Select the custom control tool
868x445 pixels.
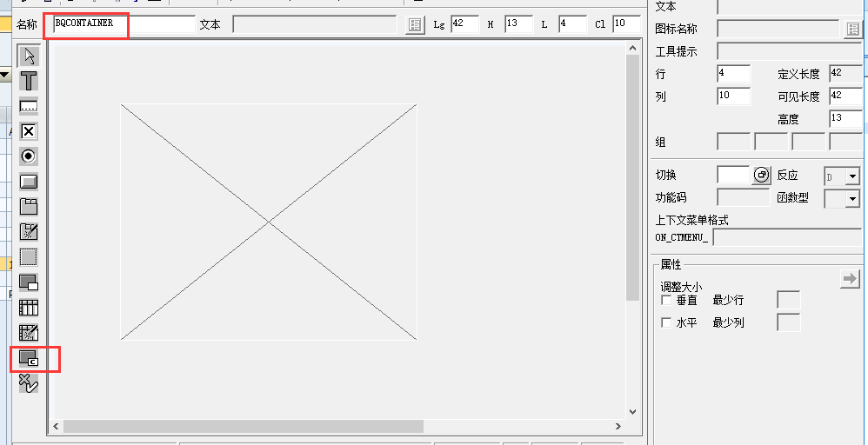tap(29, 357)
